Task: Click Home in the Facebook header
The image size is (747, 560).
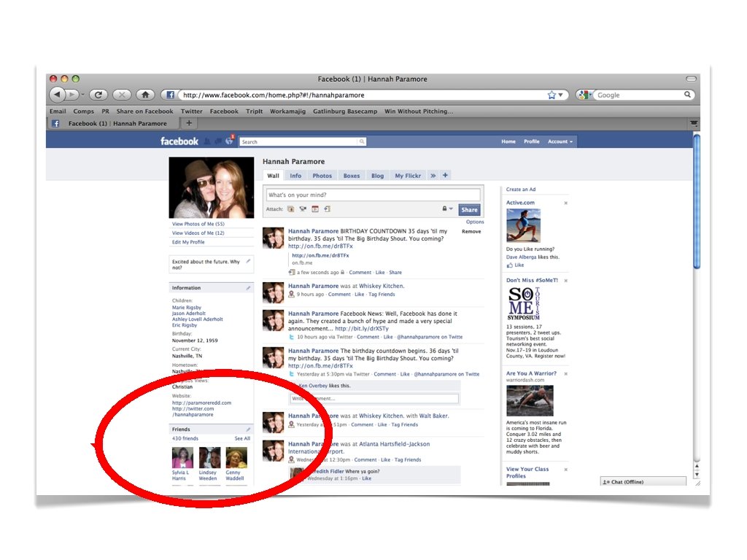Action: (508, 141)
